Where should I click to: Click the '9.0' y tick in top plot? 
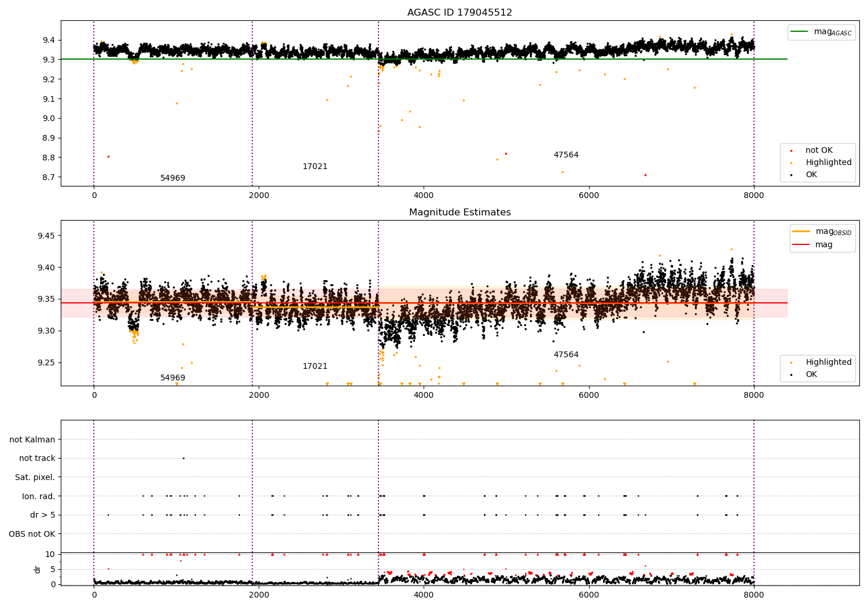pyautogui.click(x=49, y=119)
